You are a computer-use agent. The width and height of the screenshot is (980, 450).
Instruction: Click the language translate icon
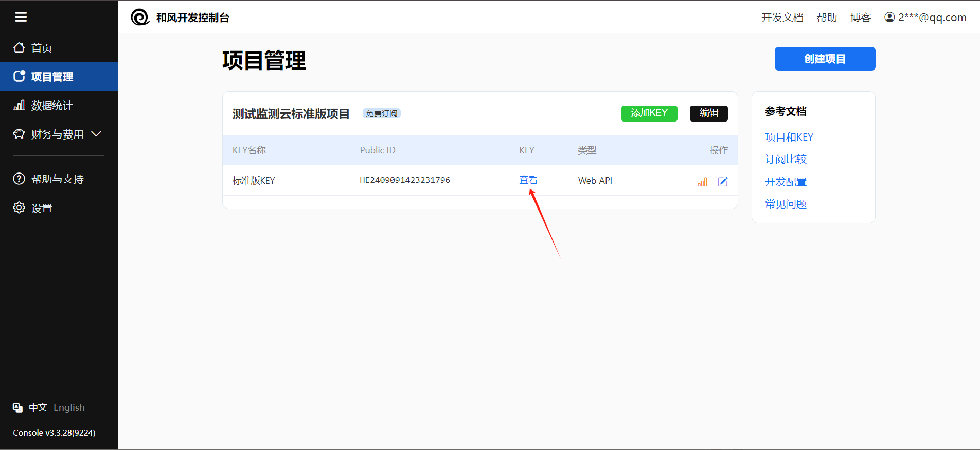18,408
